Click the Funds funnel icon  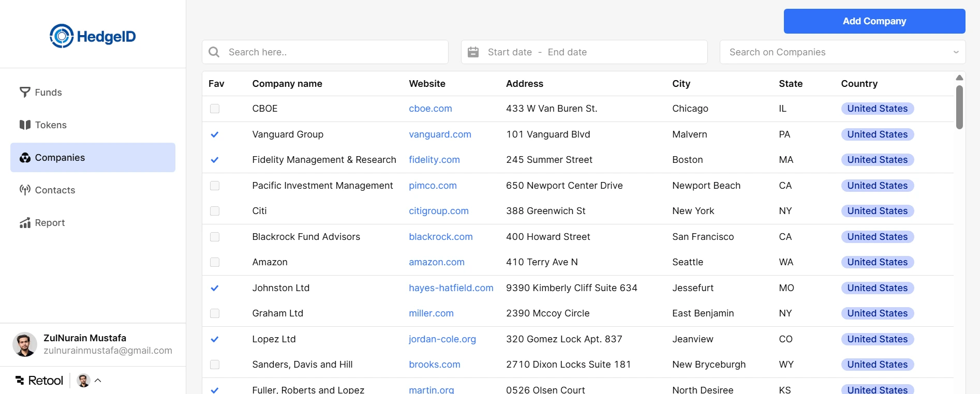point(25,92)
